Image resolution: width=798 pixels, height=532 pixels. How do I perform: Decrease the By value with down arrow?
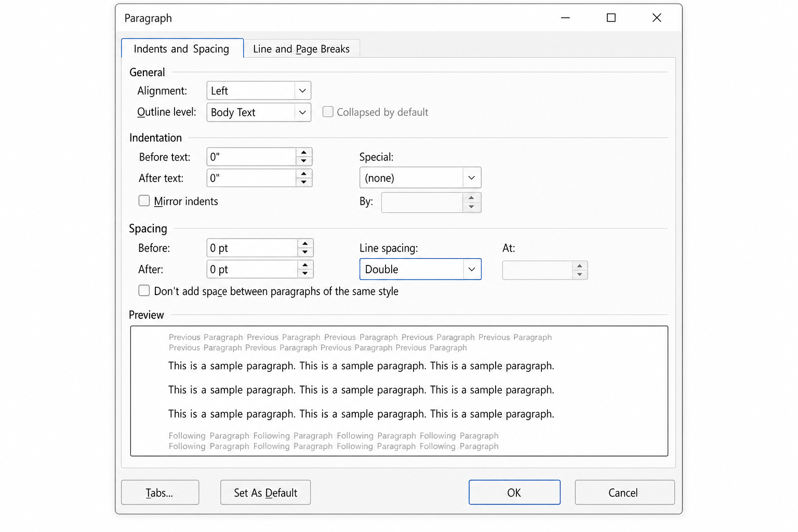(471, 207)
